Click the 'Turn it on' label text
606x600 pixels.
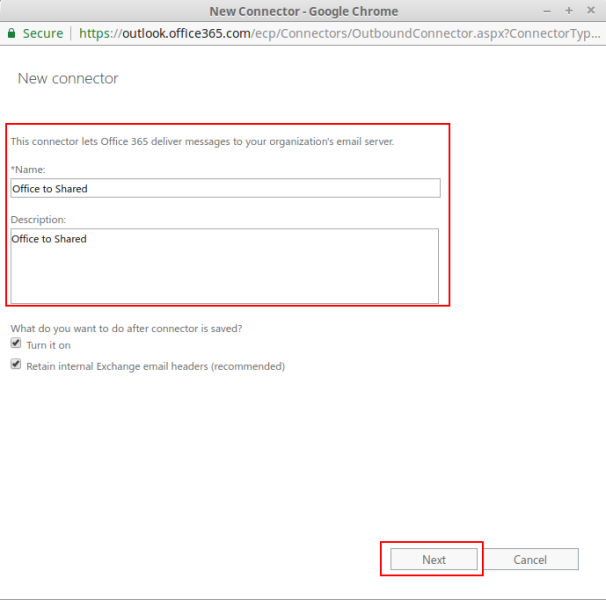48,345
